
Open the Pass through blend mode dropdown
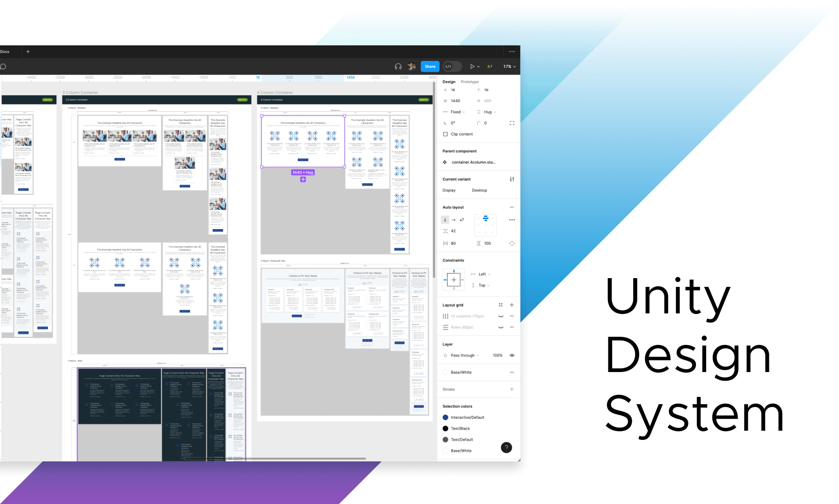pos(462,355)
